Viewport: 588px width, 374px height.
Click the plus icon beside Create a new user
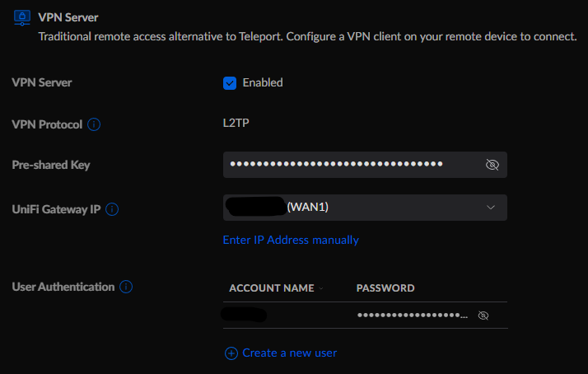point(231,353)
